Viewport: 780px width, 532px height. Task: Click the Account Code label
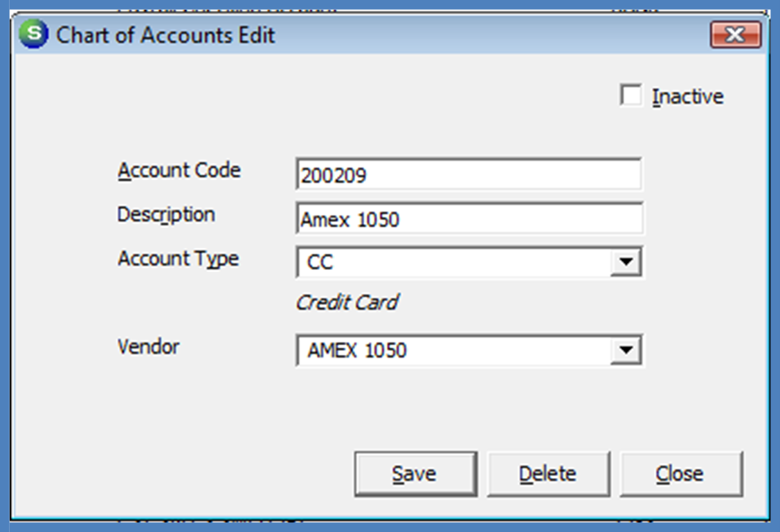coord(179,171)
